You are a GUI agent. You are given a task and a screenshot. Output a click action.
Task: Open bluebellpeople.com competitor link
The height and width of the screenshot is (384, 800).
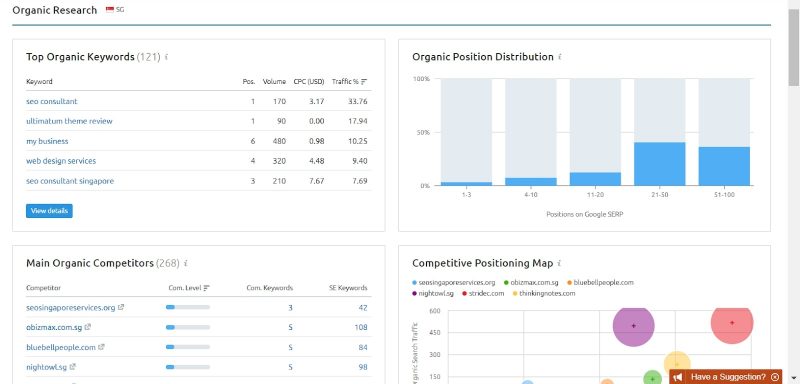click(x=61, y=347)
